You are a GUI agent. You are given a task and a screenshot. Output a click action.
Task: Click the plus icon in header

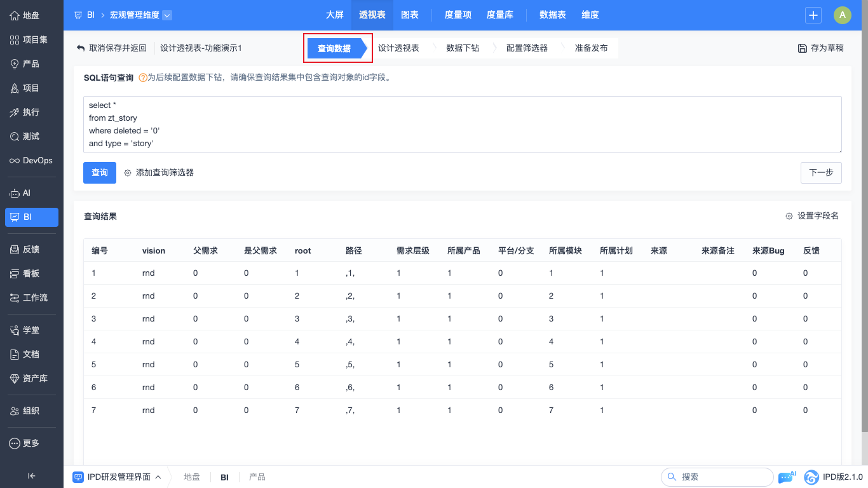click(813, 15)
